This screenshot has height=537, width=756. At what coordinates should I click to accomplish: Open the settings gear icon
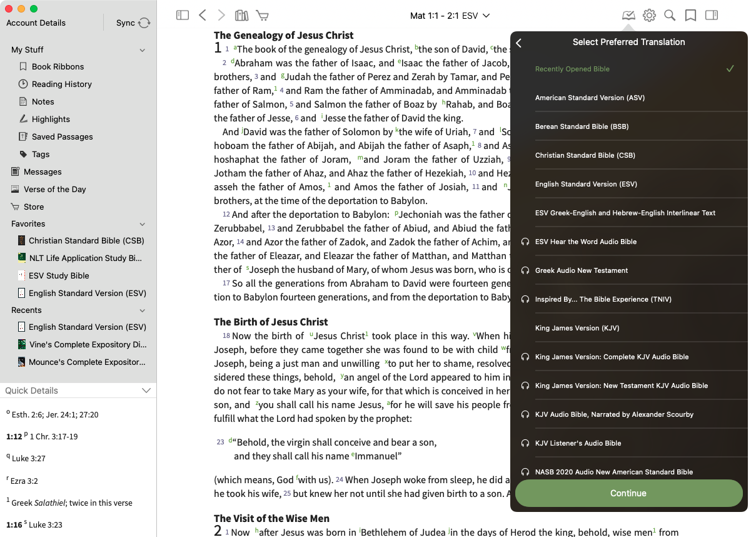coord(649,15)
